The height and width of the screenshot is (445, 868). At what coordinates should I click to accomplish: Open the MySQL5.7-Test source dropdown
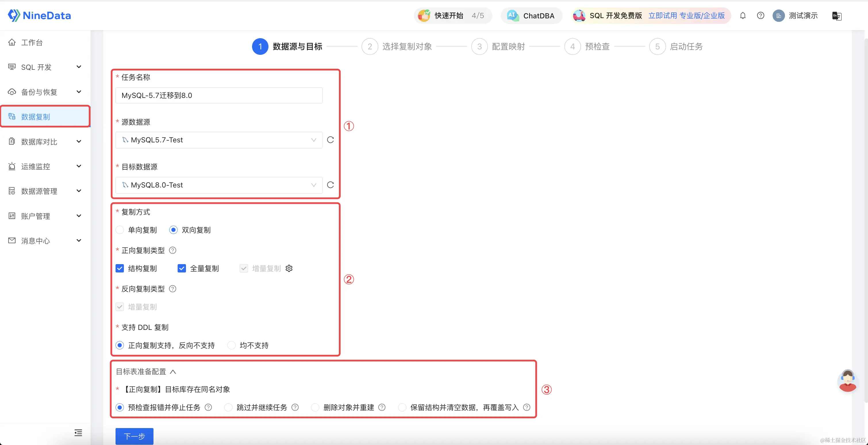click(x=218, y=140)
